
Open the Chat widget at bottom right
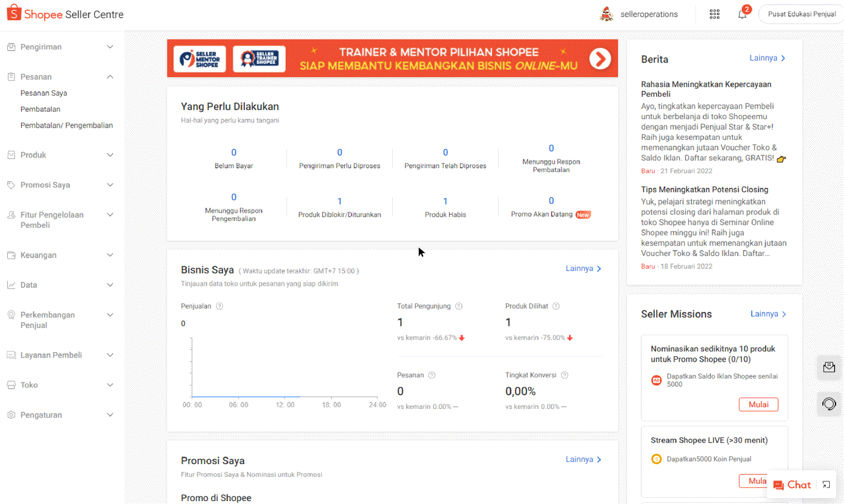click(794, 484)
